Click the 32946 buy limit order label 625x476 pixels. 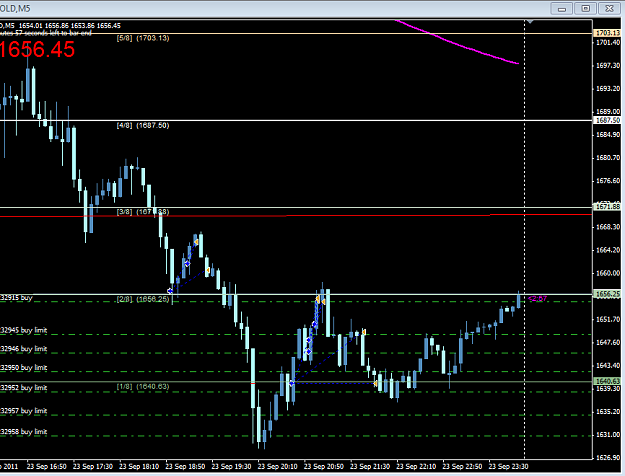click(x=24, y=349)
